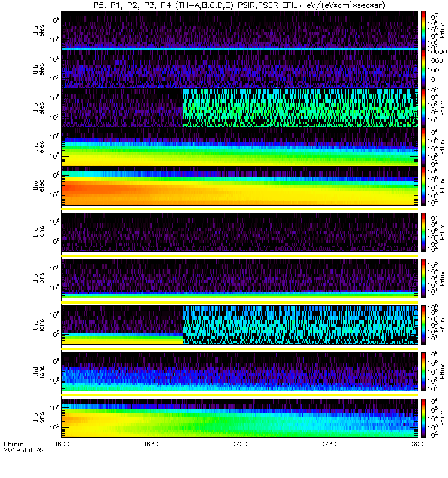Click the color bar beside thd elec panel
448x478 pixels.
pyautogui.click(x=424, y=146)
